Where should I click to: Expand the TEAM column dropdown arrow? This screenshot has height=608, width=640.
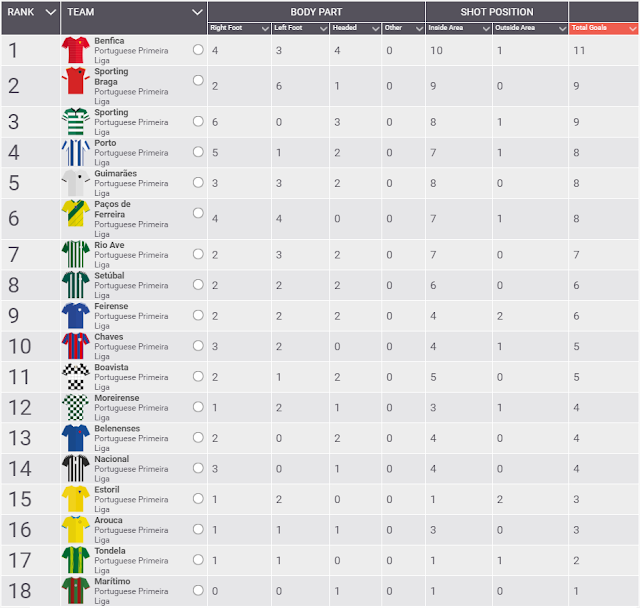[197, 12]
